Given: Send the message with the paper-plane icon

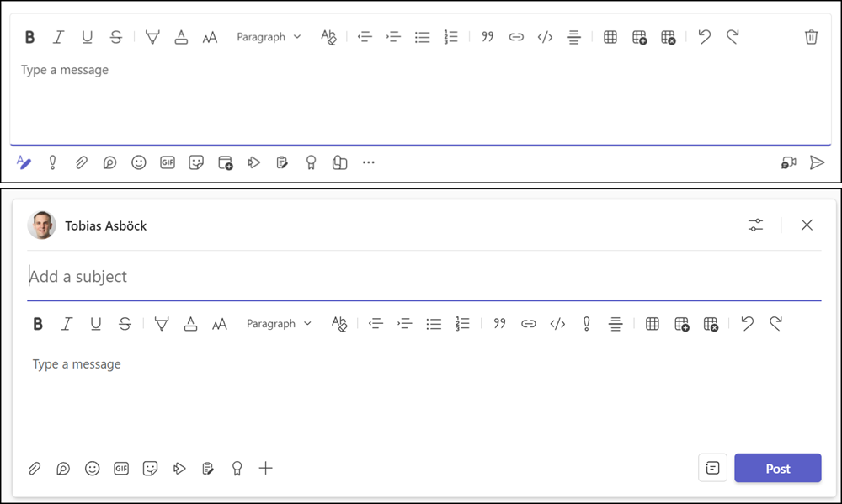Looking at the screenshot, I should [x=817, y=162].
